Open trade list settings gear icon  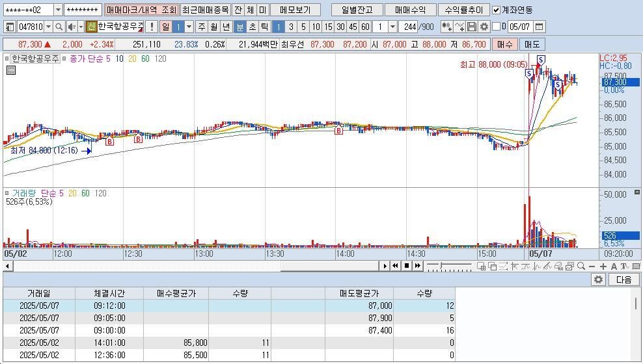coord(597,279)
